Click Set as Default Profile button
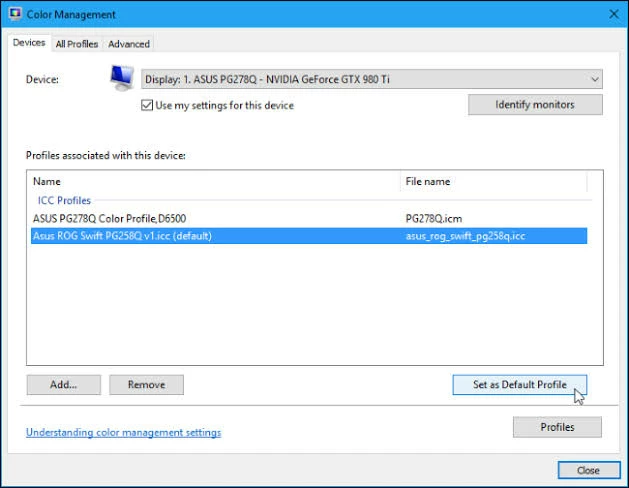 pos(519,385)
